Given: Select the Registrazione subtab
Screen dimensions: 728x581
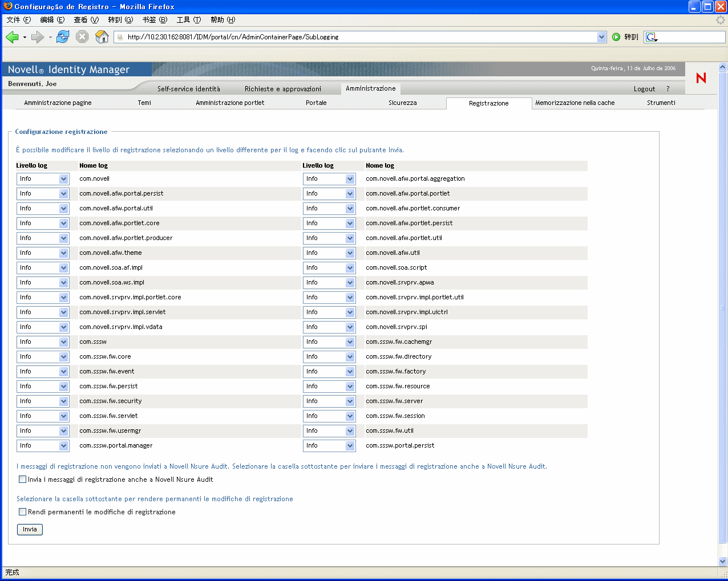Looking at the screenshot, I should [489, 103].
